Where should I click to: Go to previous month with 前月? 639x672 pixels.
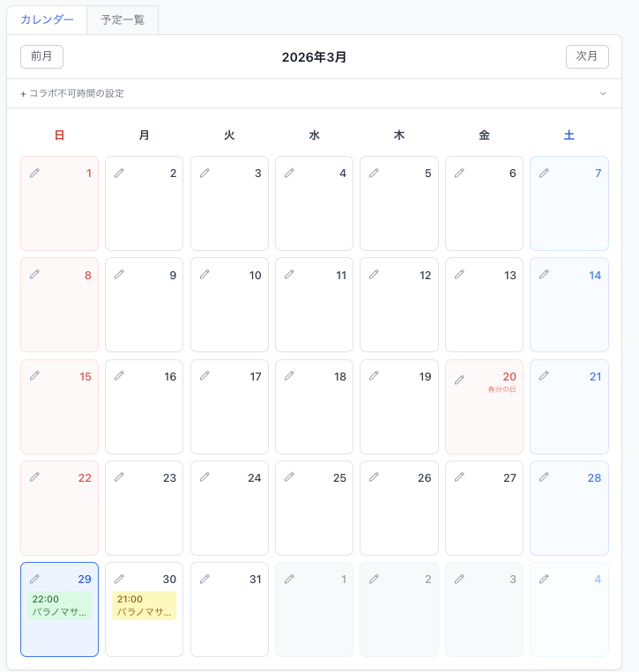click(x=41, y=56)
